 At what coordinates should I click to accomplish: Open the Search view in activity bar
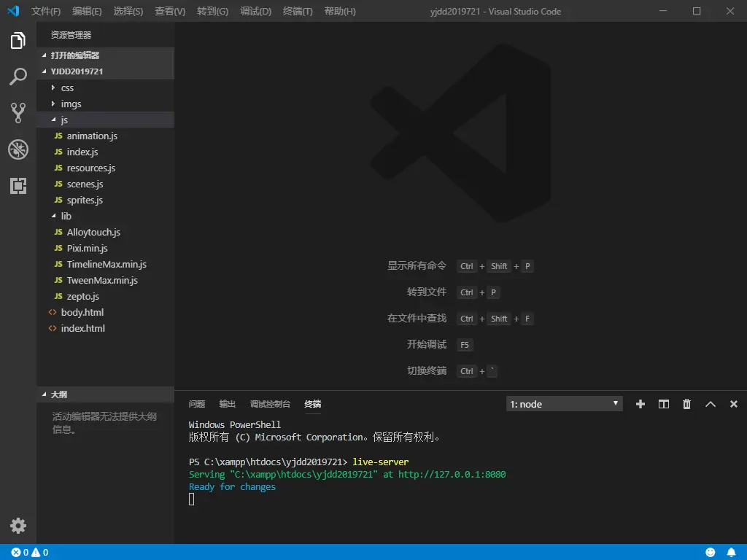pos(18,77)
